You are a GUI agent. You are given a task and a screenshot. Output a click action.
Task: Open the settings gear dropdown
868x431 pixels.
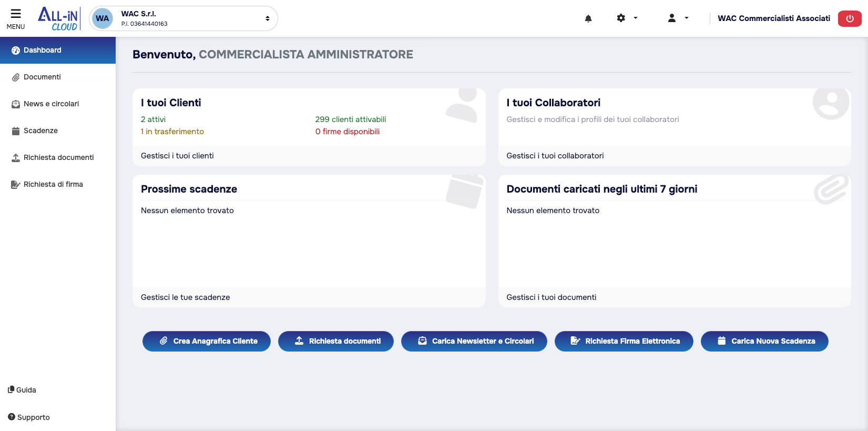(627, 18)
